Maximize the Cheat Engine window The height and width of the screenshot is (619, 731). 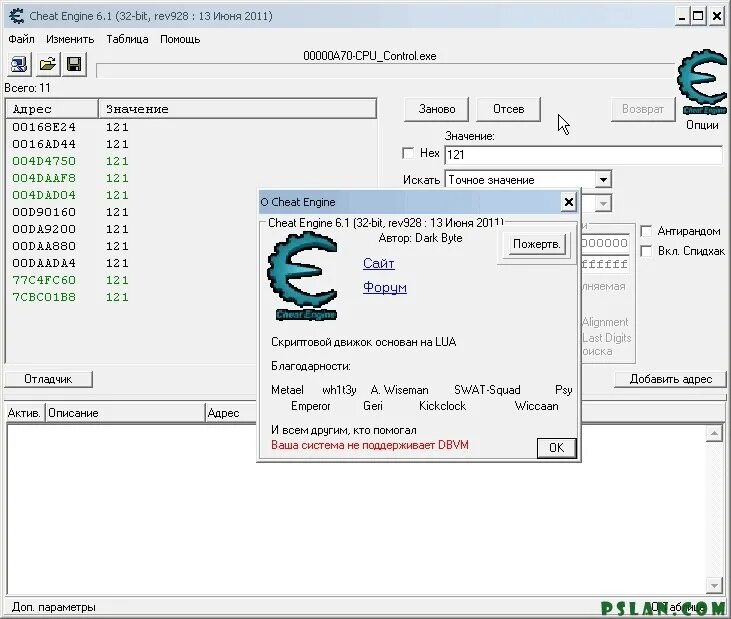click(x=698, y=16)
